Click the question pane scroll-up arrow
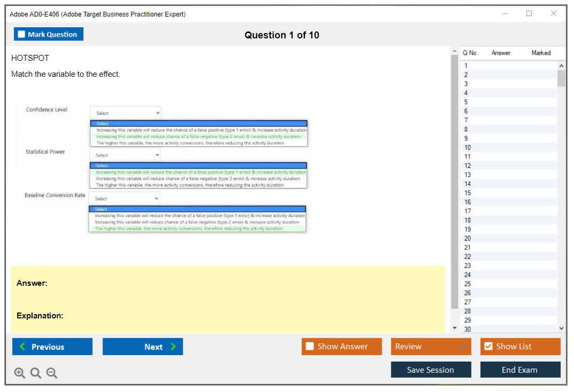574x392 pixels. point(454,51)
